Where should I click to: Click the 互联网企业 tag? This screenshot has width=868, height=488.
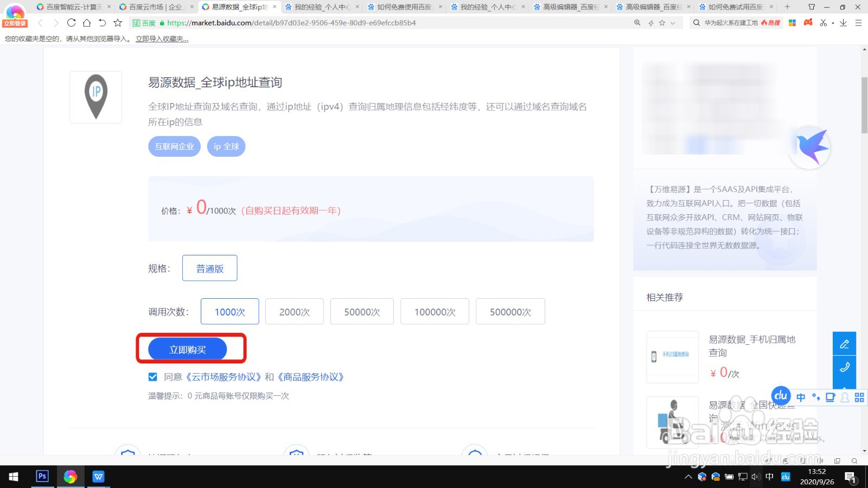coord(174,146)
